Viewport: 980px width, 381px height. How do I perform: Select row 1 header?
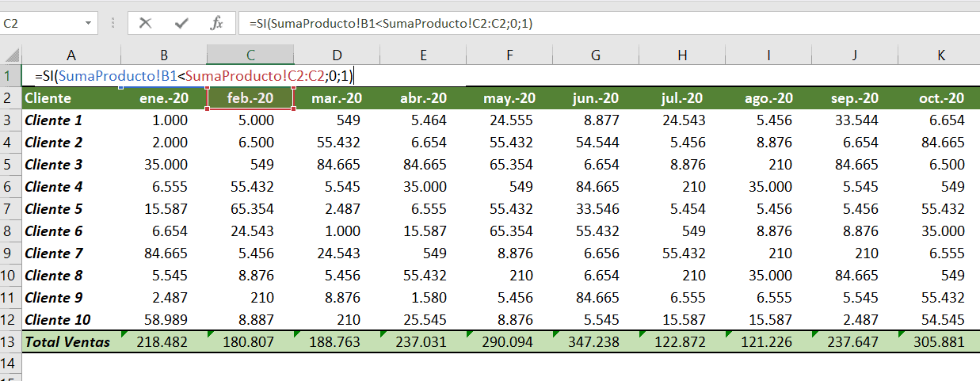coord(10,76)
